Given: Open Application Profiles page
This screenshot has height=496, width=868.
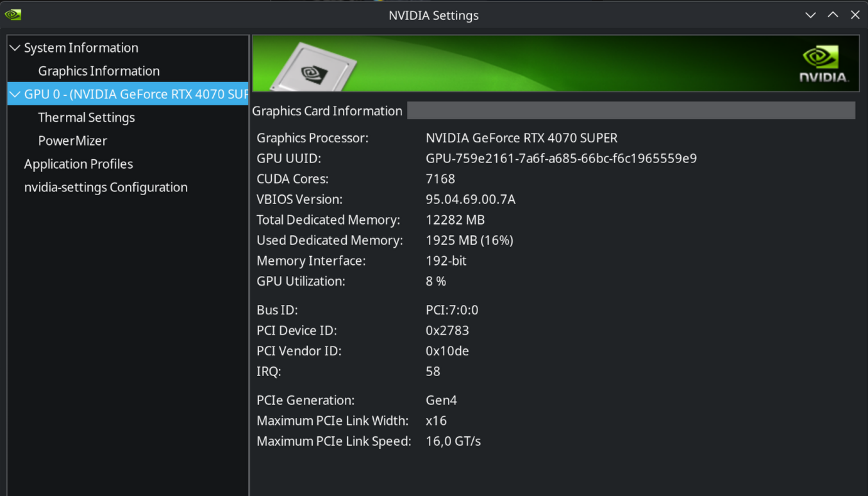Looking at the screenshot, I should coord(78,164).
